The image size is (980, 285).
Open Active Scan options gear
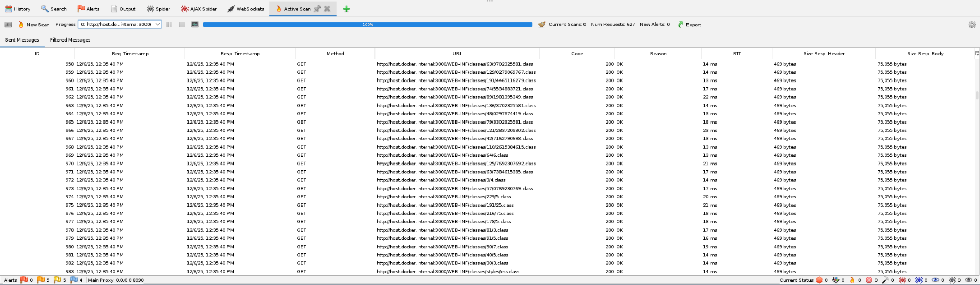972,24
